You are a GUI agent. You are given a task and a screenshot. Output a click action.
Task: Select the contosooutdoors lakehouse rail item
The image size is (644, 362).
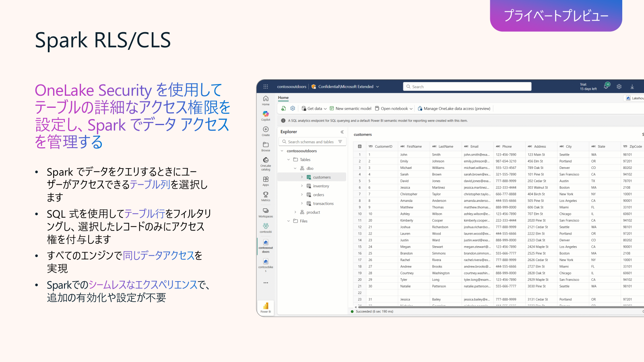(266, 246)
